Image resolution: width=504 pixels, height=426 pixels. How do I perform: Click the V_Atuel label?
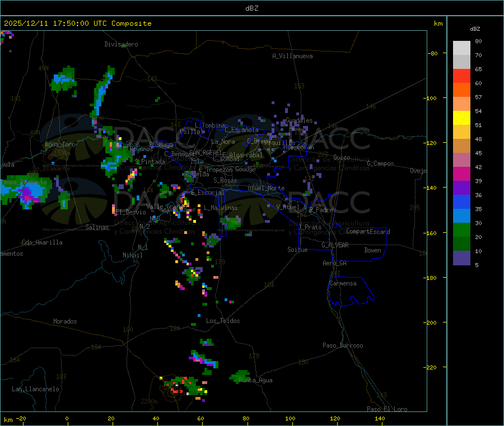coord(288,207)
